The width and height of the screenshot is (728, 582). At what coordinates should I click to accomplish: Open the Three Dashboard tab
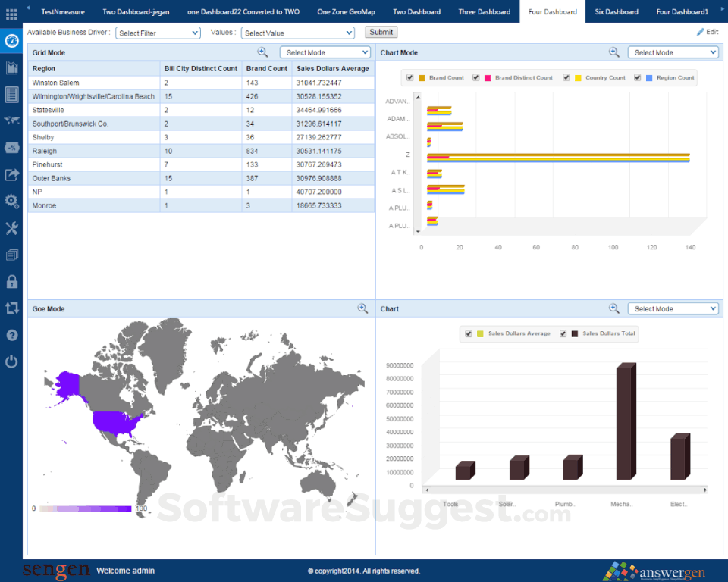tap(485, 11)
